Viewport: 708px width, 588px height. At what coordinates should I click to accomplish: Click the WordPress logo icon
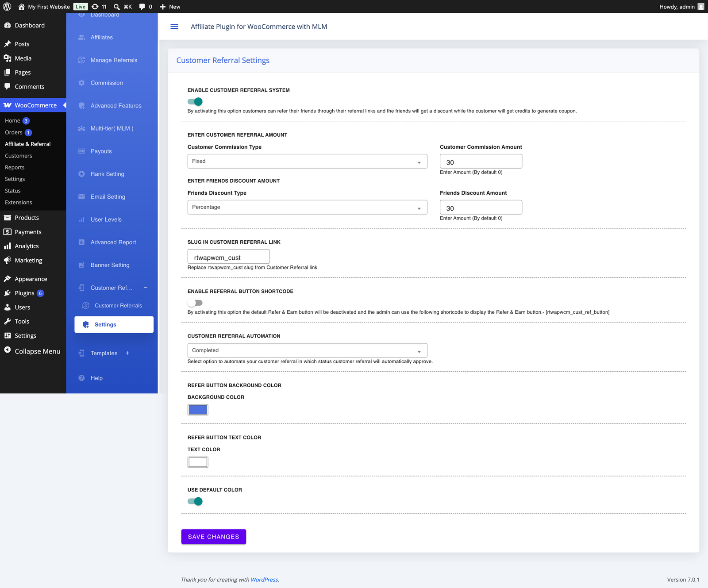click(7, 7)
